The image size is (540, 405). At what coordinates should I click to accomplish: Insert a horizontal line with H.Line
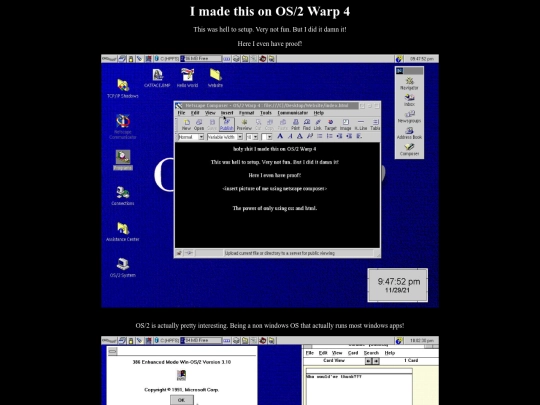tap(361, 125)
